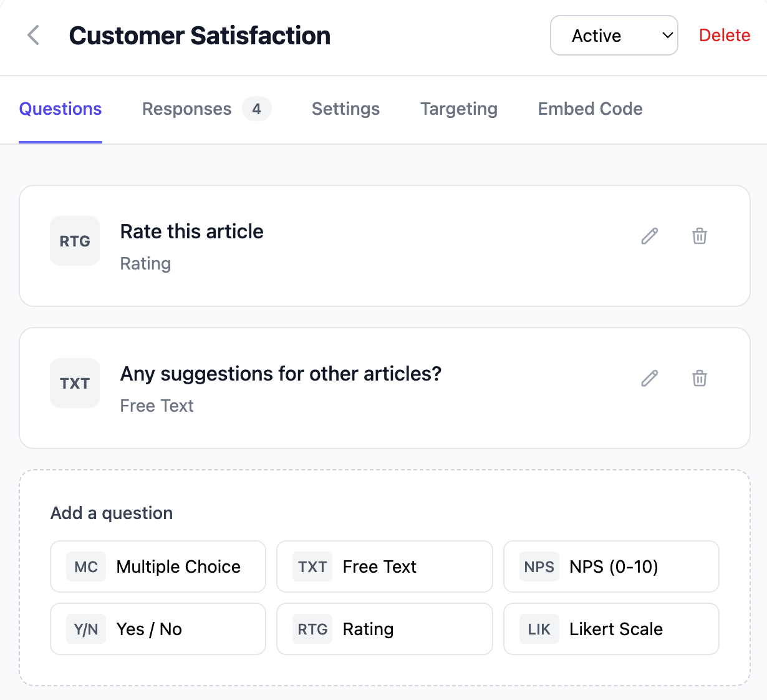Switch to the Responses tab

click(x=186, y=109)
